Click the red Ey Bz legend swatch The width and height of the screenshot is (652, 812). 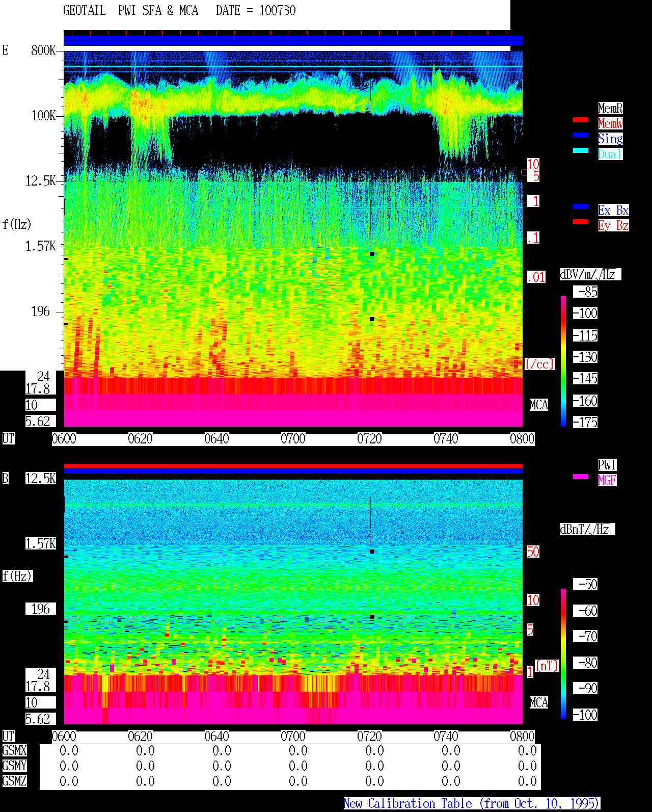click(x=581, y=222)
